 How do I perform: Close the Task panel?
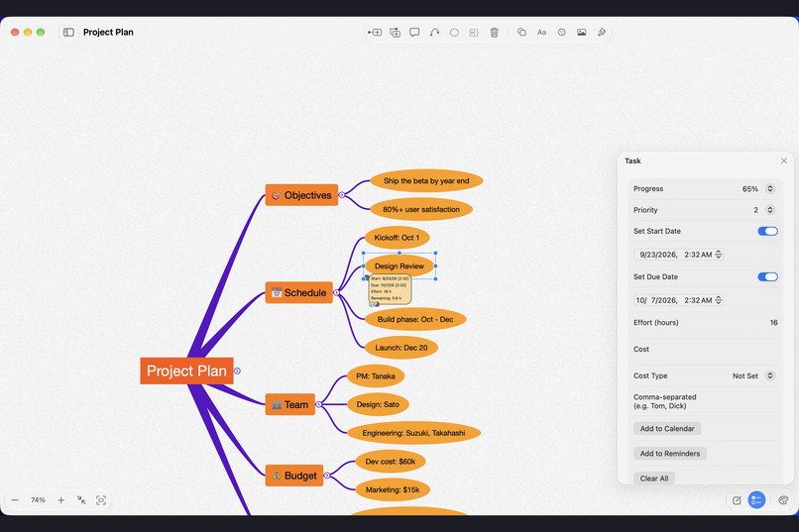(x=784, y=160)
